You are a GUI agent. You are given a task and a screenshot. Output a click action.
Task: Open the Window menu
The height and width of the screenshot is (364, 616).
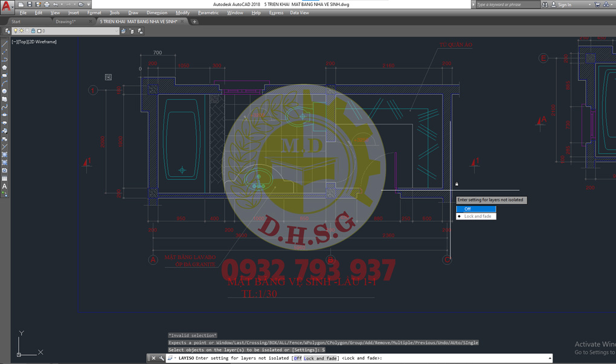click(235, 13)
